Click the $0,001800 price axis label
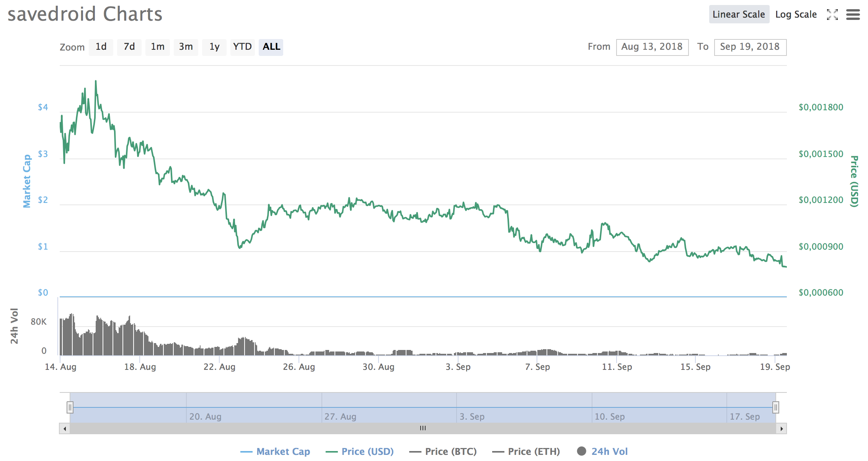The width and height of the screenshot is (868, 461). point(821,107)
